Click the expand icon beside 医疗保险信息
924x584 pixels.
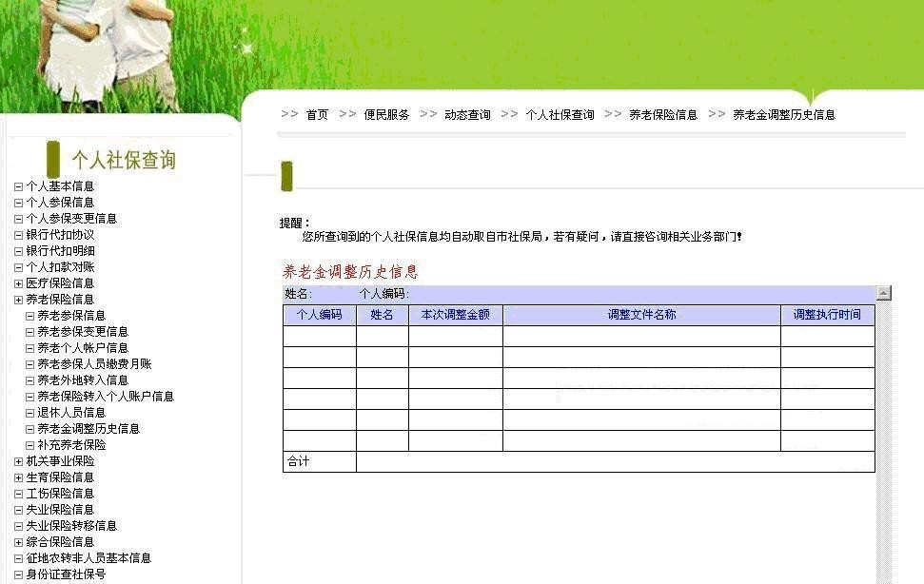[x=18, y=283]
